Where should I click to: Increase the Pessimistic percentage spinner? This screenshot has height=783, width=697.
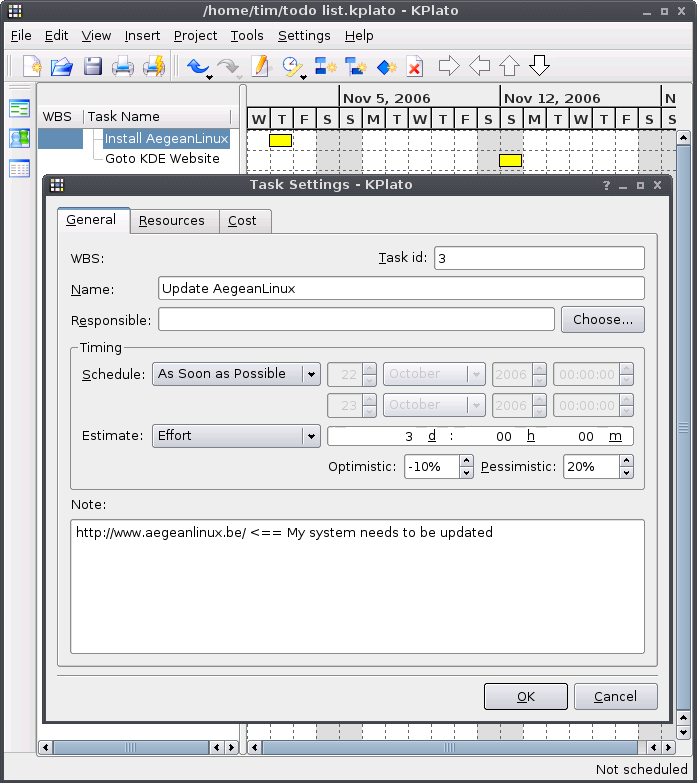pyautogui.click(x=627, y=460)
